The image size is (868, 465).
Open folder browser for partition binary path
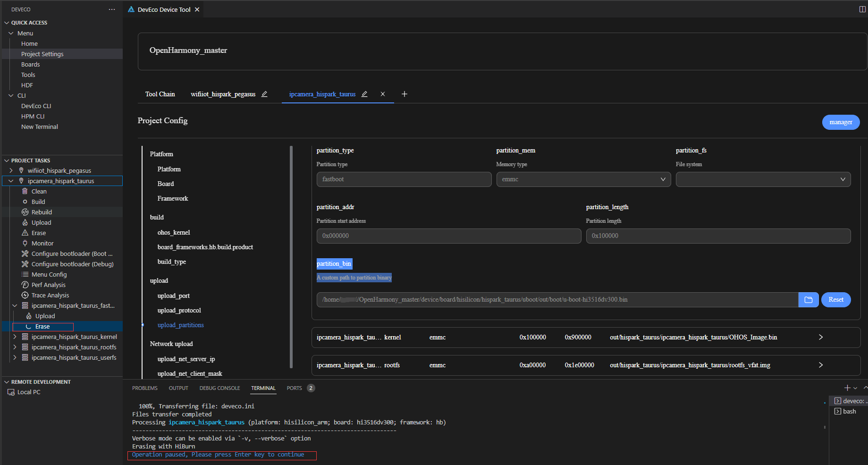click(x=809, y=300)
